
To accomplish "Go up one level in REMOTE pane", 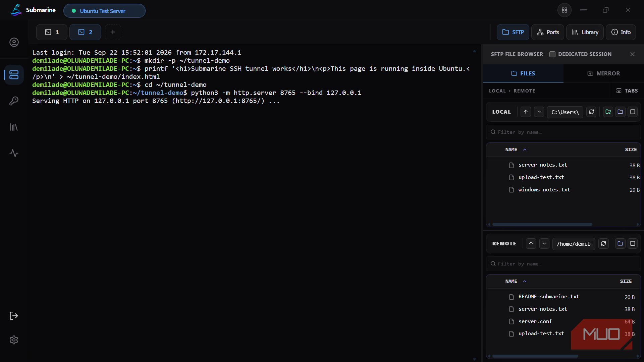I will point(531,243).
